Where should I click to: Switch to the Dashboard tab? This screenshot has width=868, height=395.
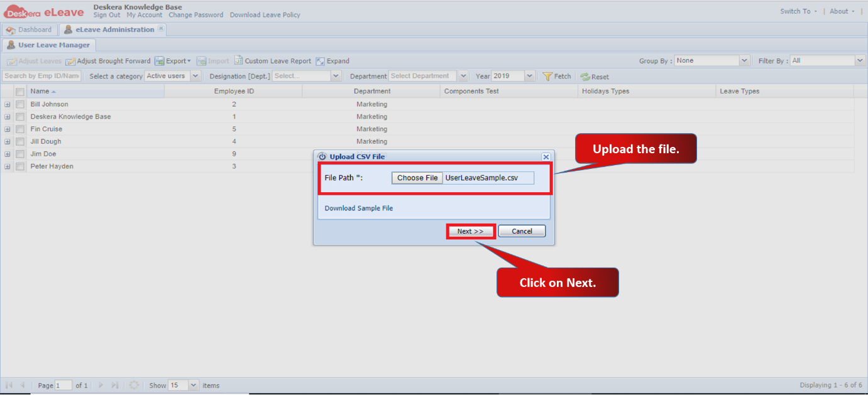(x=29, y=30)
